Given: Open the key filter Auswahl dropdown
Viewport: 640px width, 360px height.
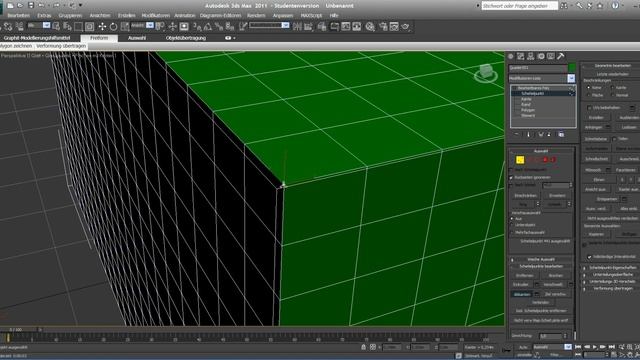Looking at the screenshot, I should tap(568, 347).
